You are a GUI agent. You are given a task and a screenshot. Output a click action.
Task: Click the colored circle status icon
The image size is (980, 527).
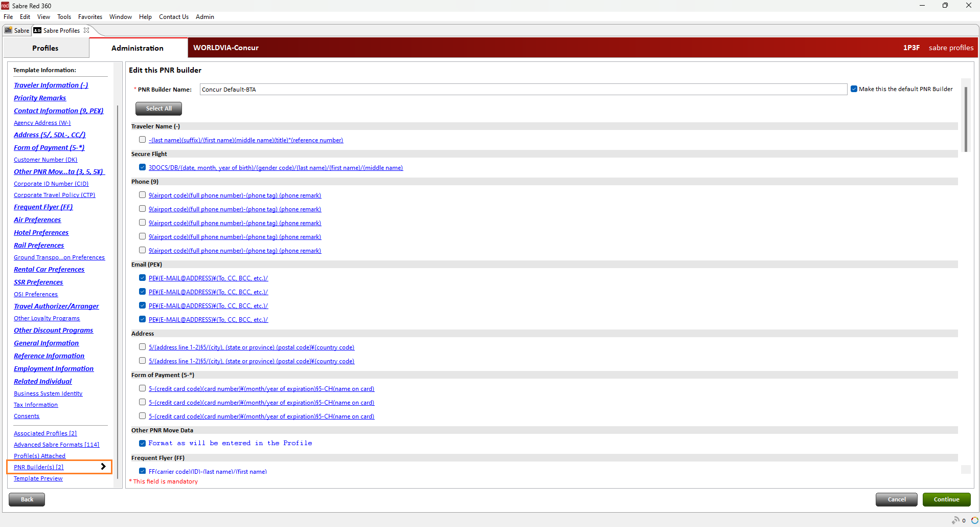[974, 520]
